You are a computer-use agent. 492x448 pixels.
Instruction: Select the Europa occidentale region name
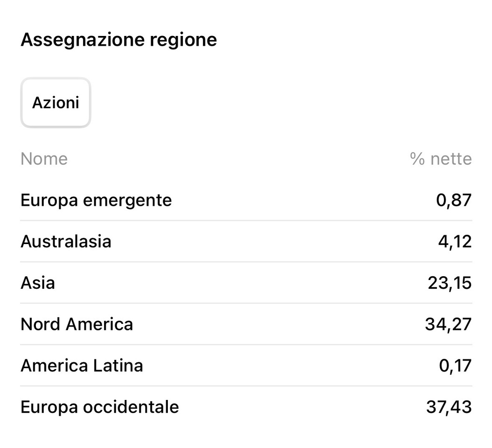point(99,407)
